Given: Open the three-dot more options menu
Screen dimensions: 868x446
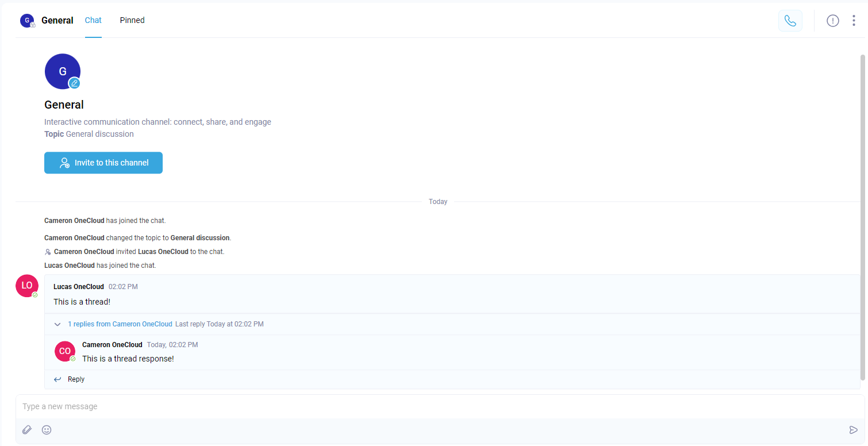Looking at the screenshot, I should point(854,21).
